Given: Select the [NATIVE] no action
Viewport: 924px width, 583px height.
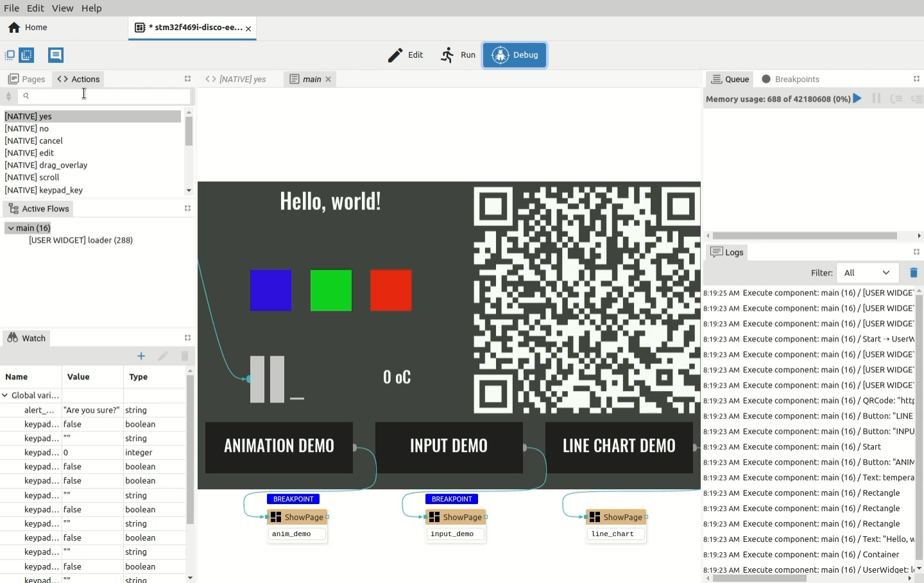Looking at the screenshot, I should tap(92, 128).
